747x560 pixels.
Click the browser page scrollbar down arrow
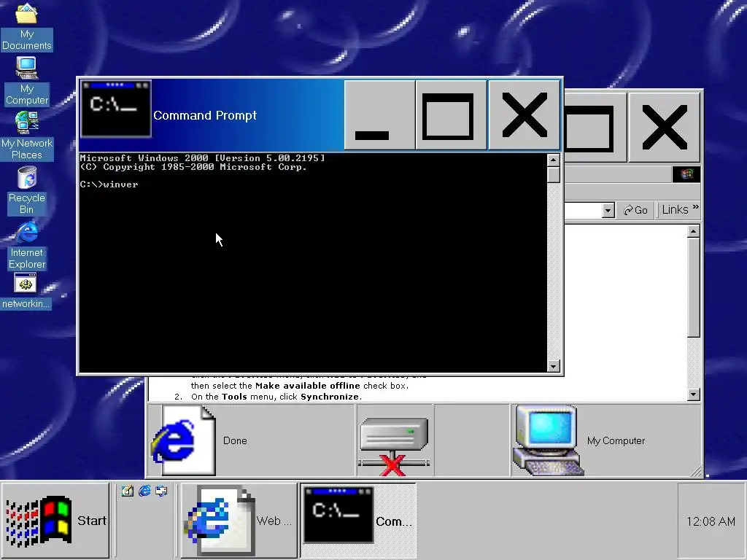[x=693, y=394]
